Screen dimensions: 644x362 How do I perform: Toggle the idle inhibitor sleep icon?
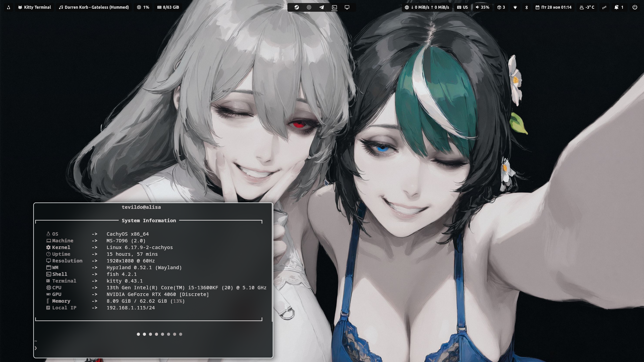(604, 7)
